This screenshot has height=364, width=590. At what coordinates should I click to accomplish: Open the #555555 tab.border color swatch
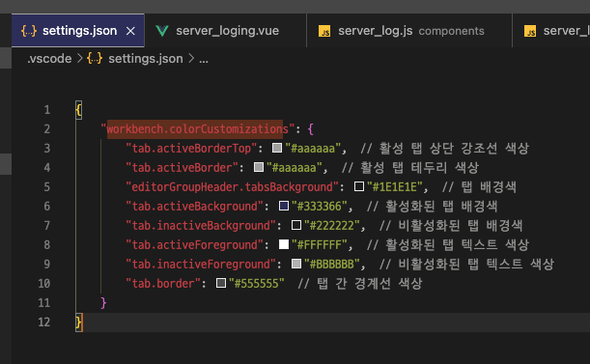(x=221, y=283)
